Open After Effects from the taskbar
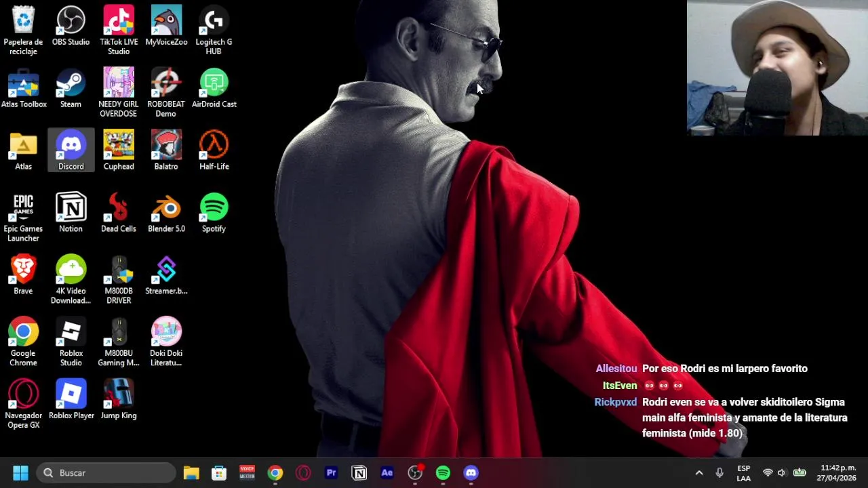The height and width of the screenshot is (488, 868). [387, 472]
